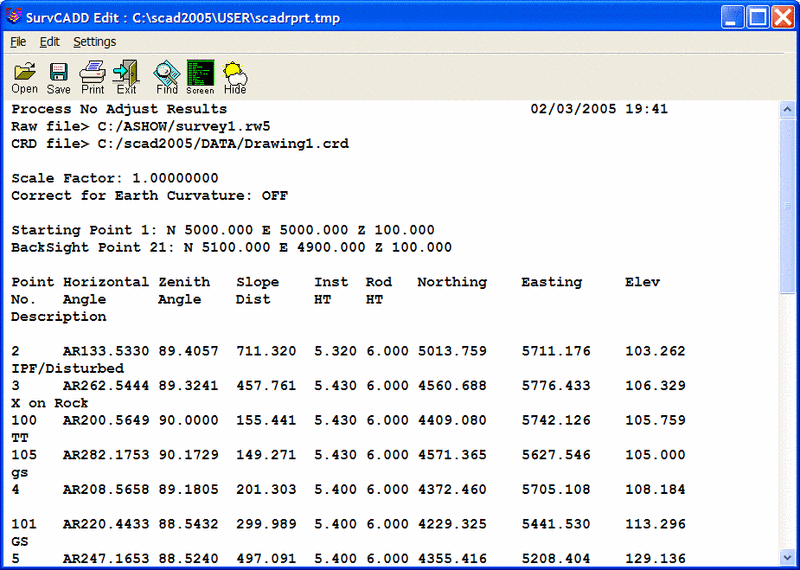Click the raw file path 'C:/ASHOW/survey1.rw5'
Screen dimensions: 800x570
pyautogui.click(x=184, y=127)
